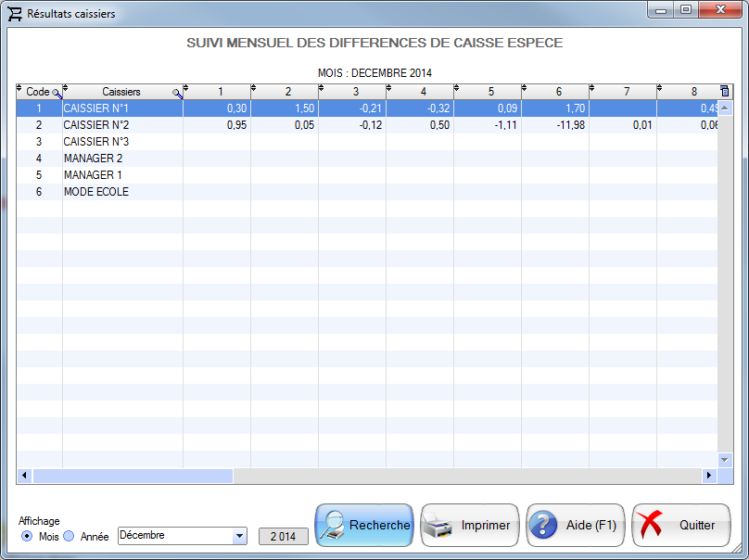Click the printer icon on the Imprimer button

437,525
